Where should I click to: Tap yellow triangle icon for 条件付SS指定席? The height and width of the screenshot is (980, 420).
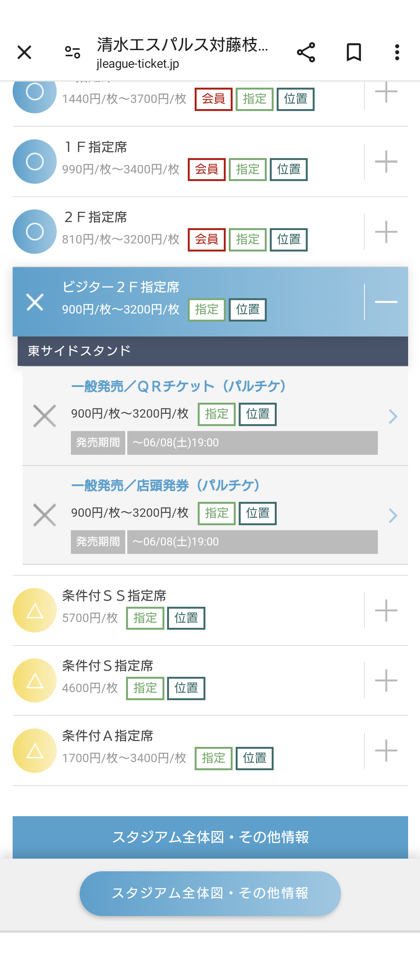click(35, 610)
